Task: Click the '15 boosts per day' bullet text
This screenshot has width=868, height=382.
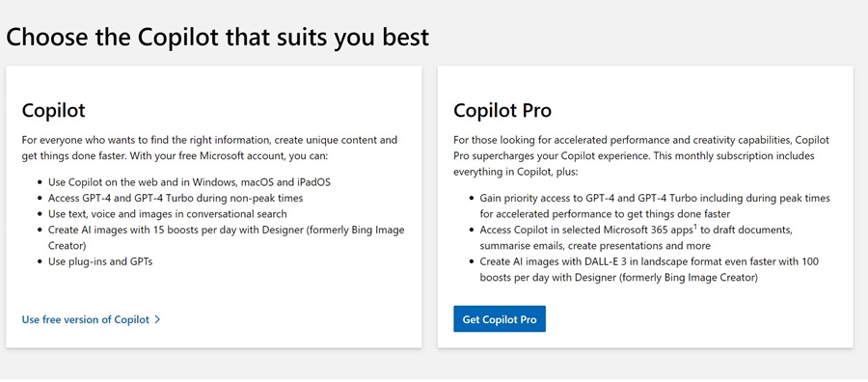Action: tap(226, 237)
